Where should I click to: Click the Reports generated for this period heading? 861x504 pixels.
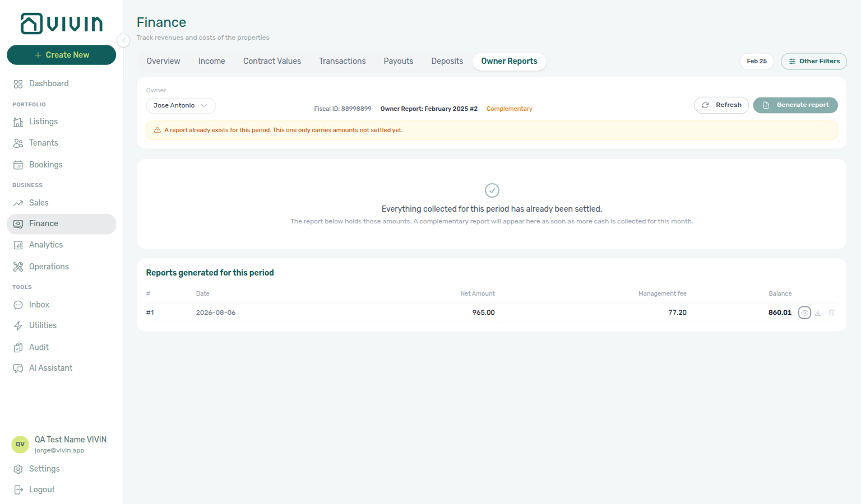(210, 273)
